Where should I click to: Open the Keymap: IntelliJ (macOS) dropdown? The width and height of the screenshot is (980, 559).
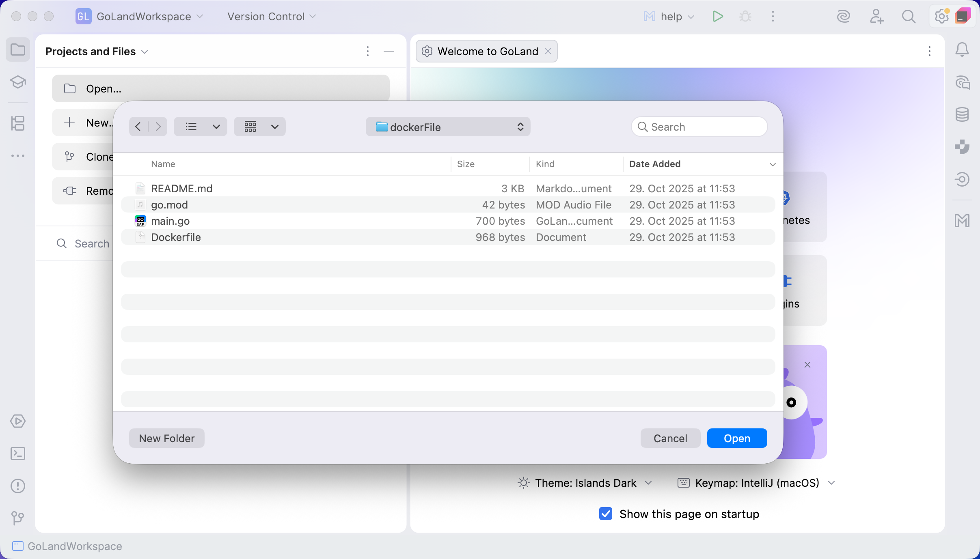757,483
